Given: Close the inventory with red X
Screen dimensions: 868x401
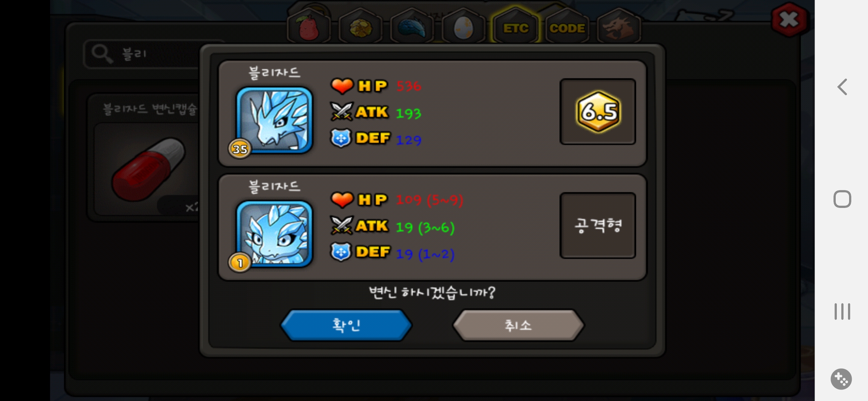Looking at the screenshot, I should coord(789,19).
